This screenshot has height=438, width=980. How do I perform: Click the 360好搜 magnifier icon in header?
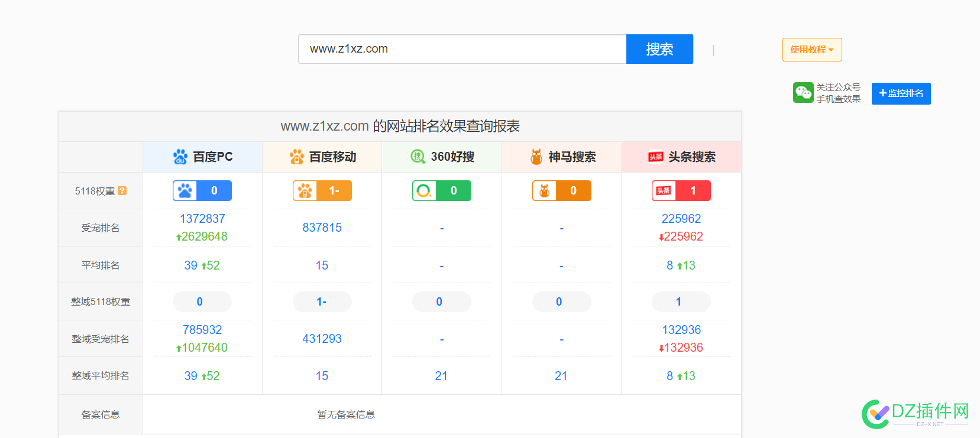[418, 157]
